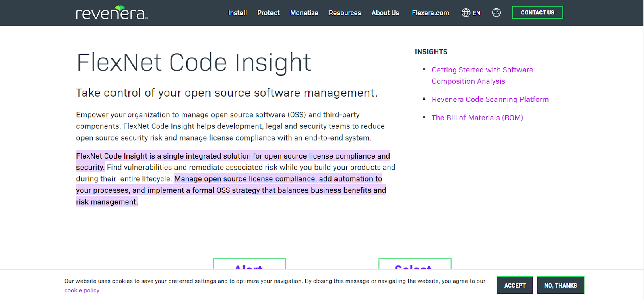Viewport: 644px width, 300px height.
Task: Accept the cookie notice
Action: (515, 286)
